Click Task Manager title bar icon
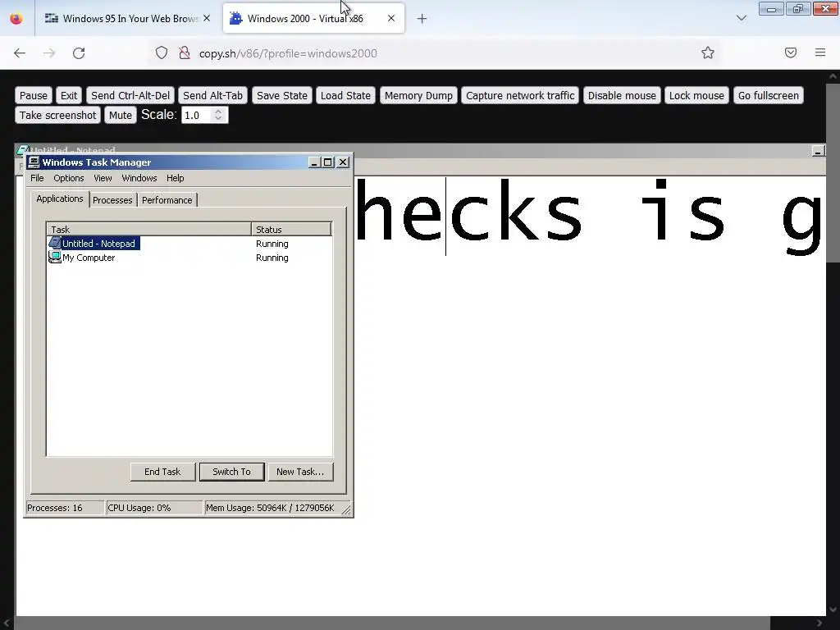 [x=34, y=162]
